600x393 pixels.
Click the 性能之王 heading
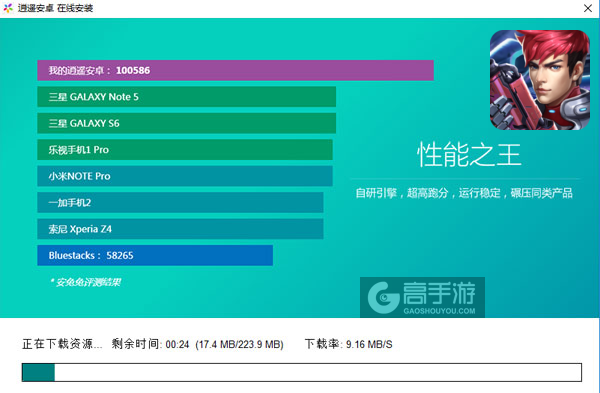pyautogui.click(x=469, y=155)
